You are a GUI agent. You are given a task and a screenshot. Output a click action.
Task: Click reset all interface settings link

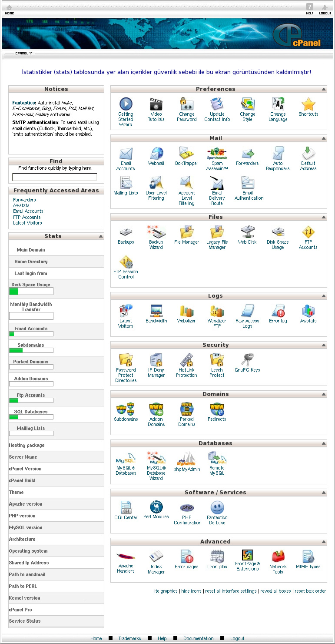(x=231, y=591)
